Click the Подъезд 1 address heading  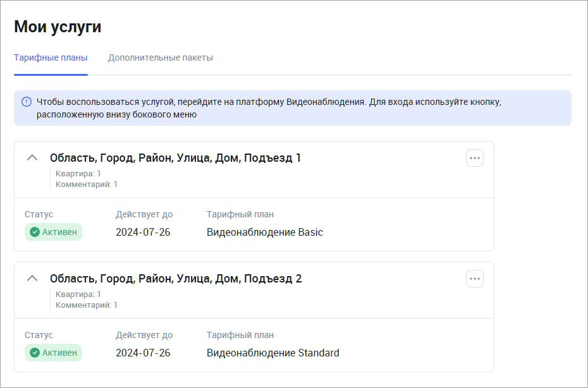pos(175,158)
